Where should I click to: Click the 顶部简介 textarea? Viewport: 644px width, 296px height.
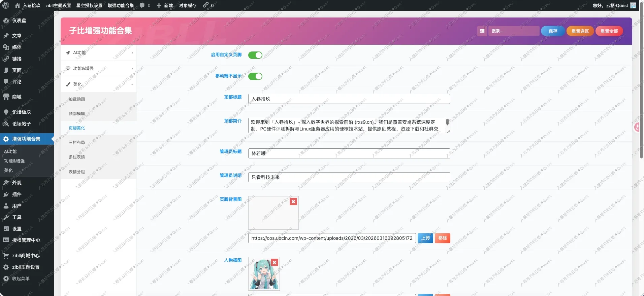349,125
